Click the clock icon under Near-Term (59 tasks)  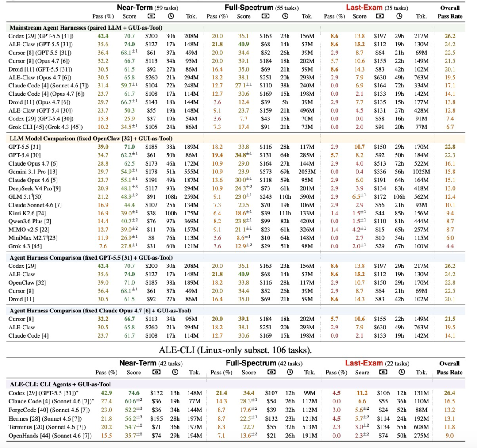pos(170,16)
